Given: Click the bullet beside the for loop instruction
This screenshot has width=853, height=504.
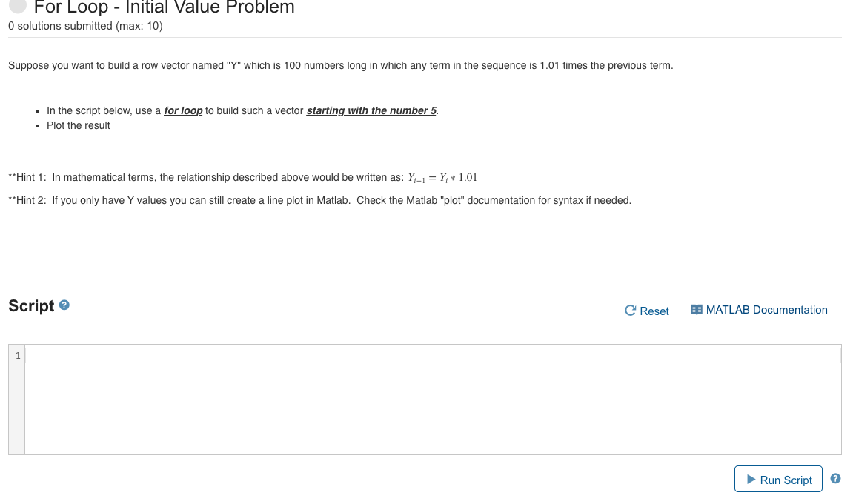Looking at the screenshot, I should (x=36, y=110).
